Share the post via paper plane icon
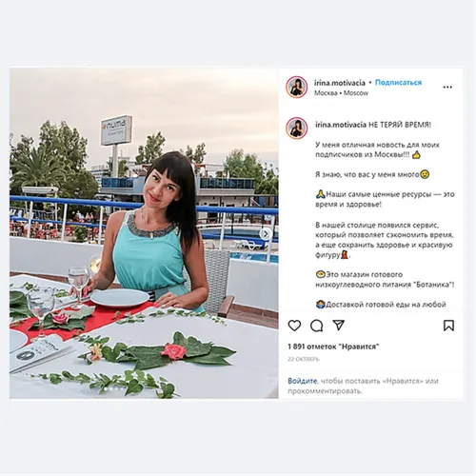This screenshot has width=476, height=476. point(338,325)
